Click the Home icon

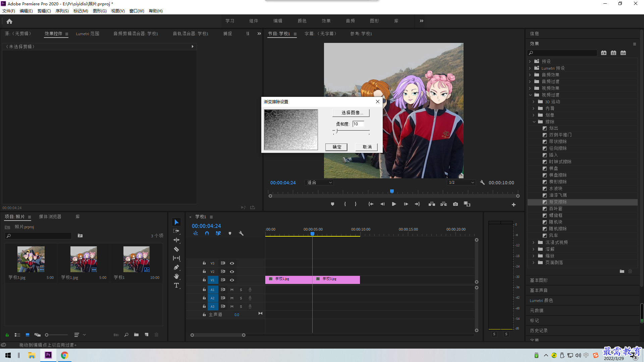pos(9,21)
